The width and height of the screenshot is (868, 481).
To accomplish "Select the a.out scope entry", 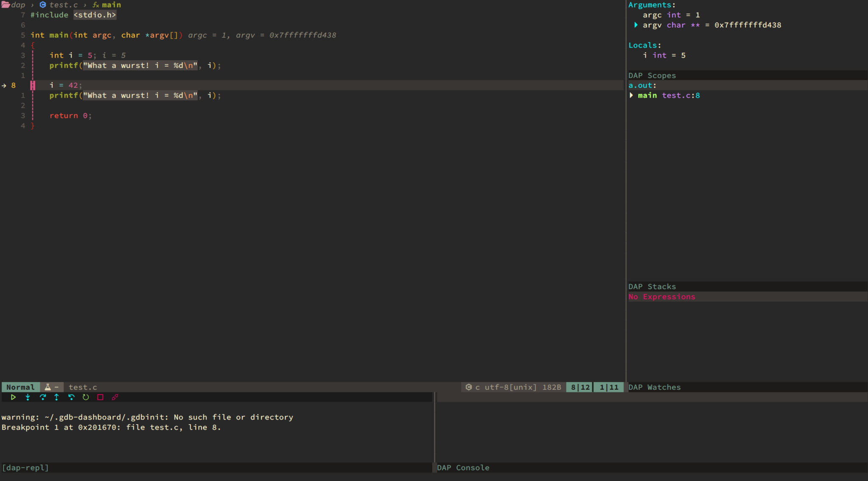I will click(x=641, y=85).
